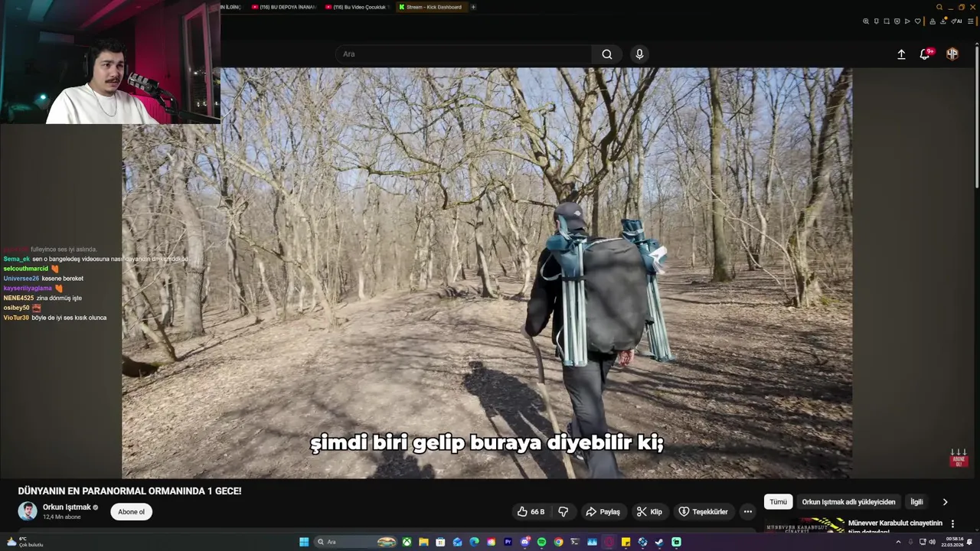
Task: Select the İlgili filter chip
Action: click(916, 502)
